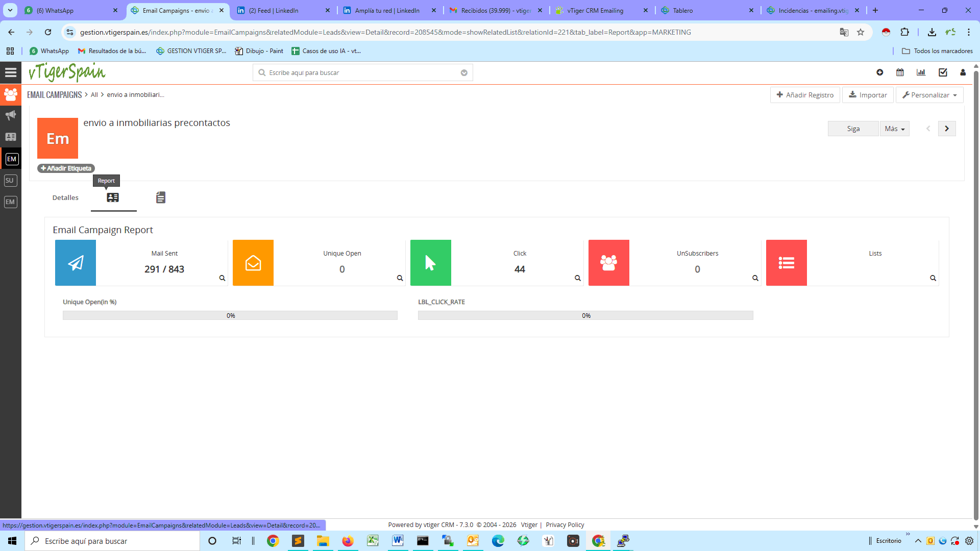Open the tasks checkbox icon in the header

[x=942, y=72]
